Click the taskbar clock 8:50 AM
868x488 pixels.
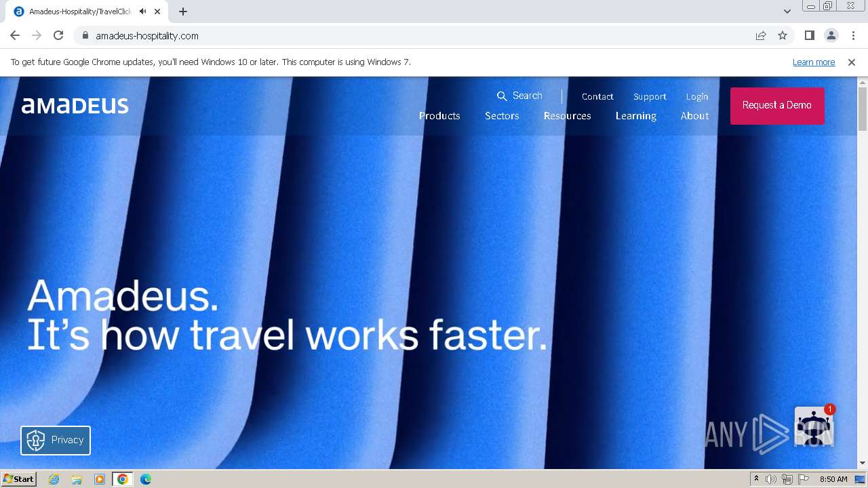[833, 479]
